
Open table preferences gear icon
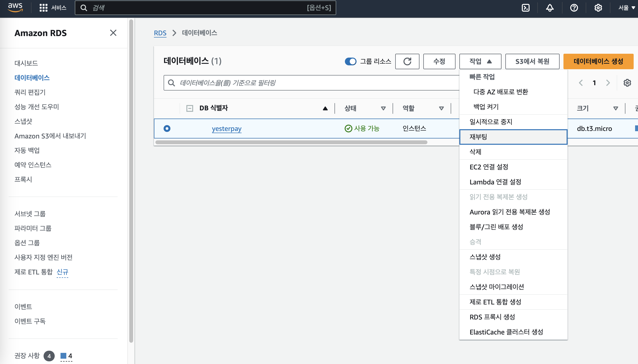point(627,83)
